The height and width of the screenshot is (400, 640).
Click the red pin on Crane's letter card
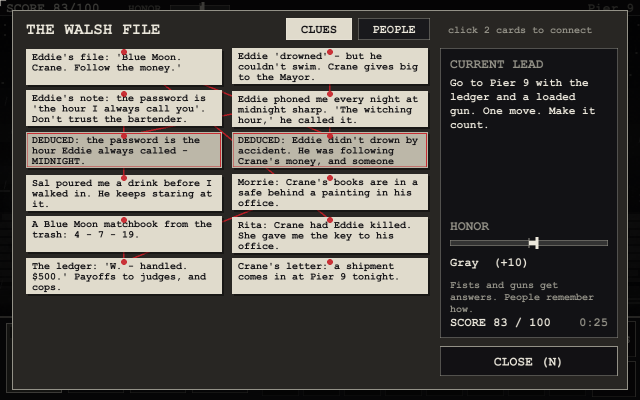330,262
